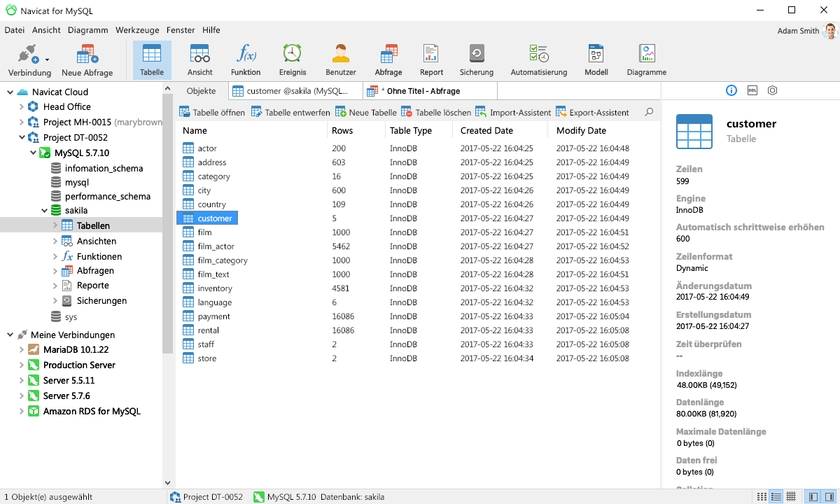Click Tabelle entwerfen button
The width and height of the screenshot is (840, 504).
point(290,112)
